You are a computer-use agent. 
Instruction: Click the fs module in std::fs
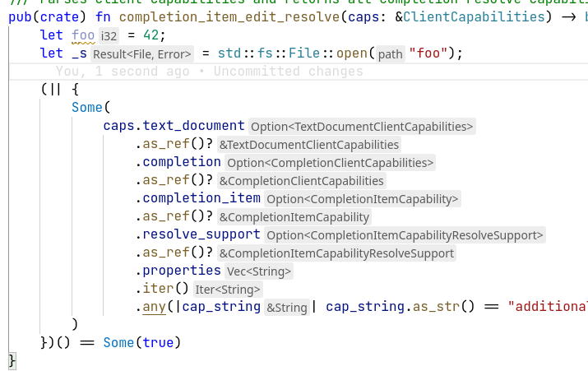tap(265, 53)
